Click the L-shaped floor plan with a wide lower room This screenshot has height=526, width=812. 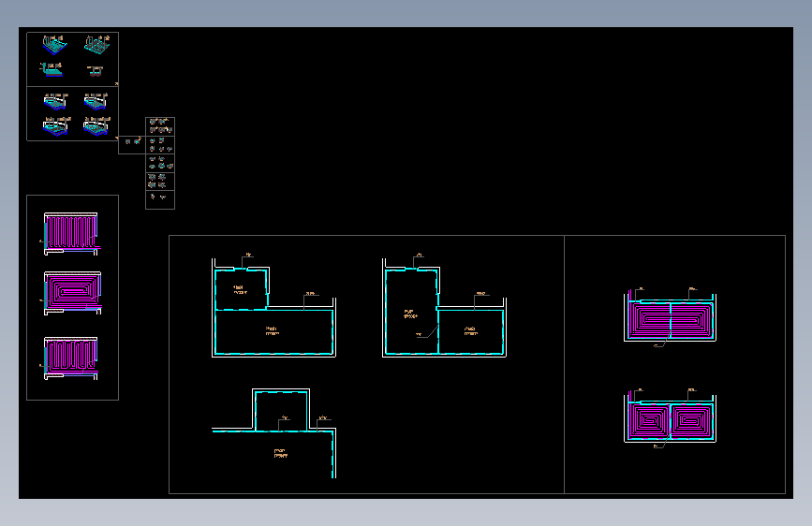tap(273, 306)
